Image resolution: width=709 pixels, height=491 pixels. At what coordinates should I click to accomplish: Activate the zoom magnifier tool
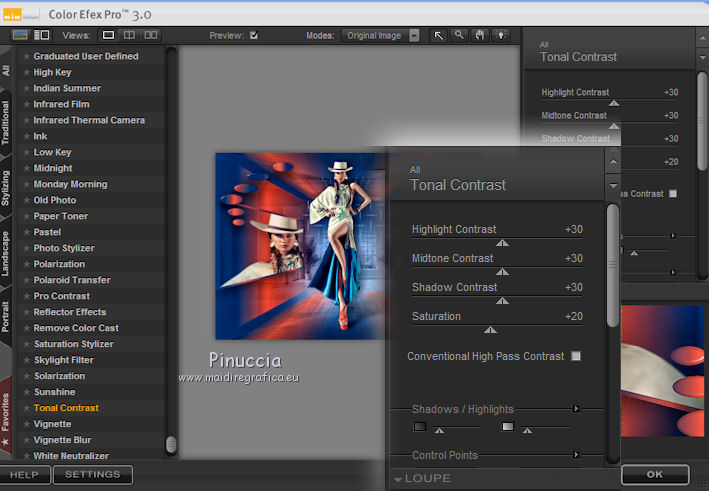tap(459, 35)
